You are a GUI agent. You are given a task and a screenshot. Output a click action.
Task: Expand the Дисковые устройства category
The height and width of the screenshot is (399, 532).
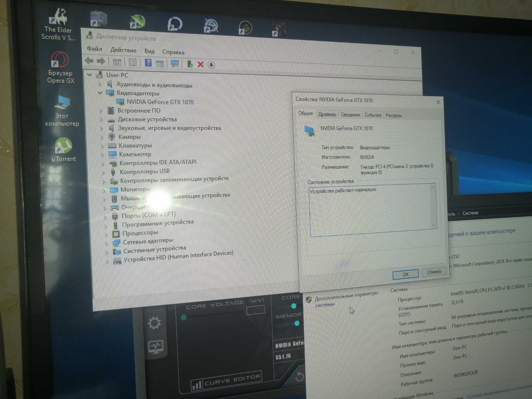(101, 119)
